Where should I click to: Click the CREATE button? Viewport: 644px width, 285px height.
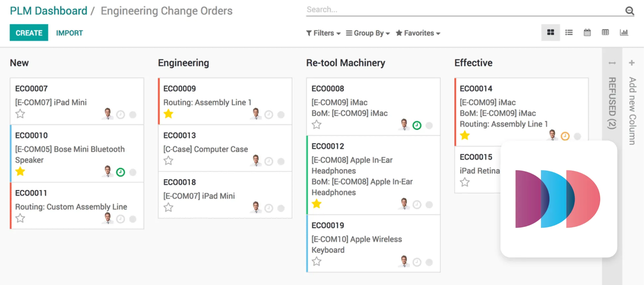29,33
